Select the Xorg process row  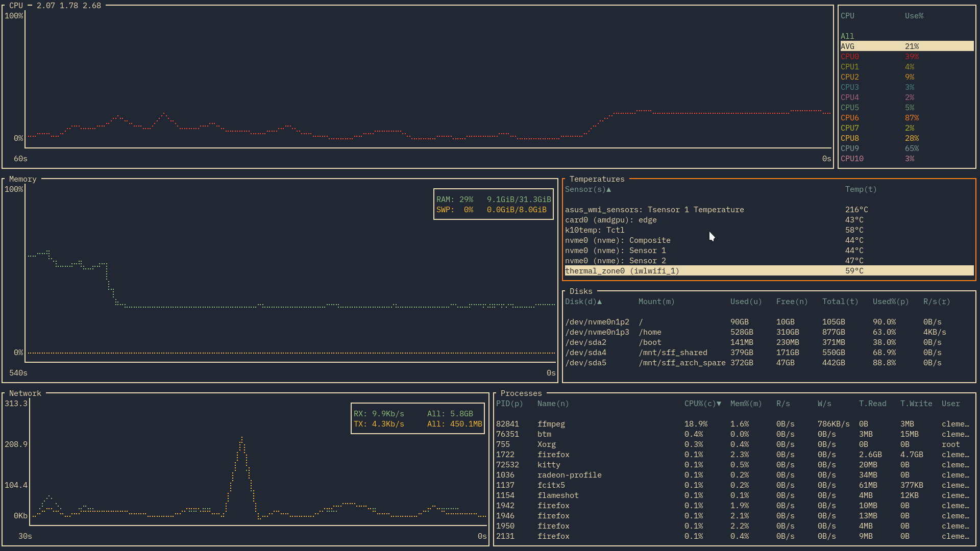[x=734, y=444]
